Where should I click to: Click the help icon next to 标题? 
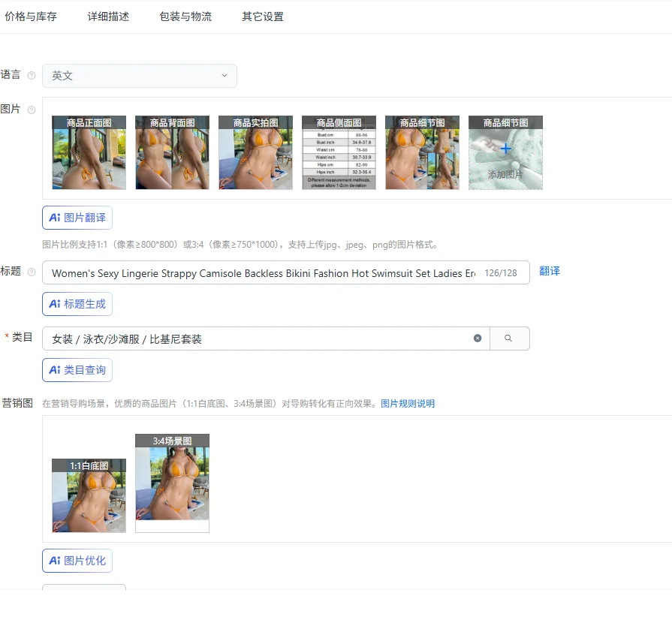32,272
